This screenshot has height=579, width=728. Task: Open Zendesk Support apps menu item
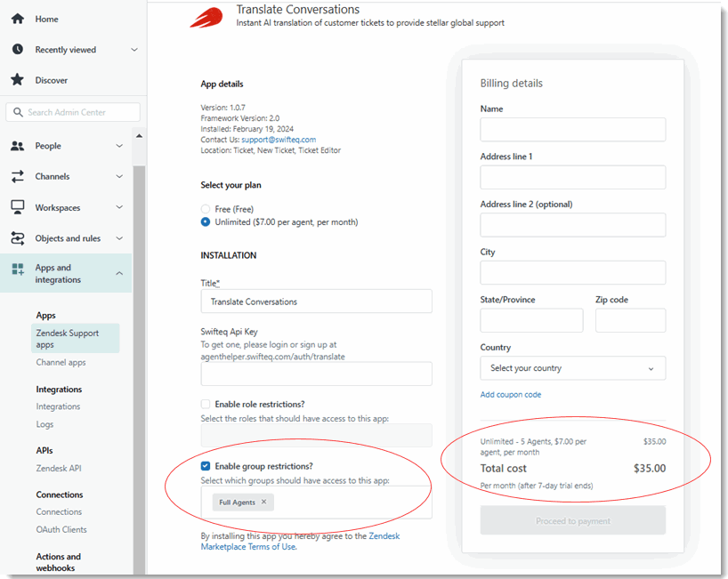click(x=76, y=338)
